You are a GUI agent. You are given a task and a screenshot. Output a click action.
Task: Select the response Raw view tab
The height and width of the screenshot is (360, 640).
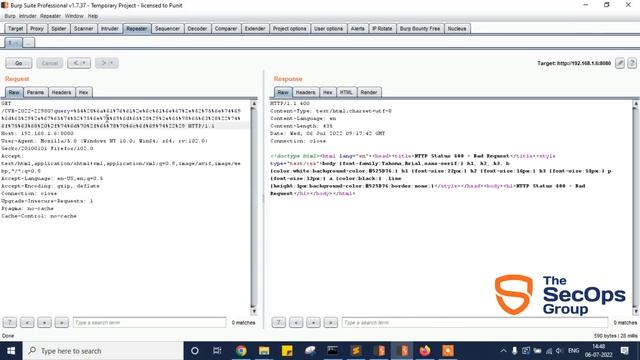pos(283,92)
